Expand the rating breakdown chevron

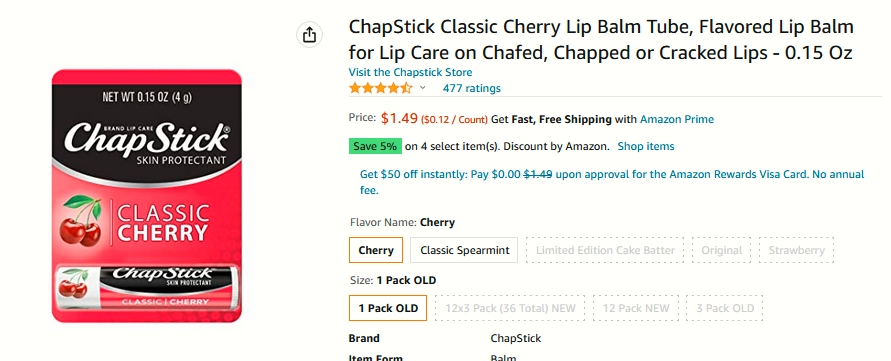point(422,88)
